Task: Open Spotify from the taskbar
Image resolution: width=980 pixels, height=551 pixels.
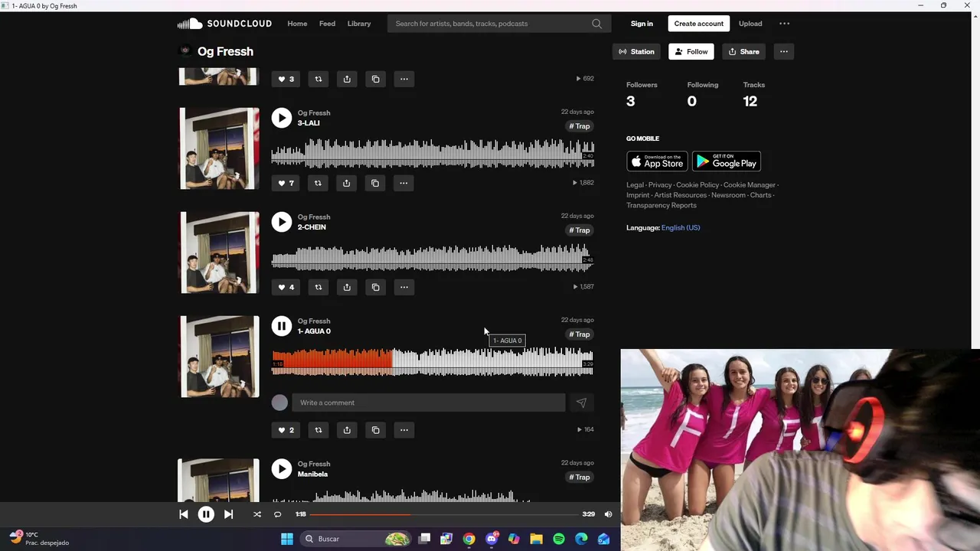Action: 559,539
